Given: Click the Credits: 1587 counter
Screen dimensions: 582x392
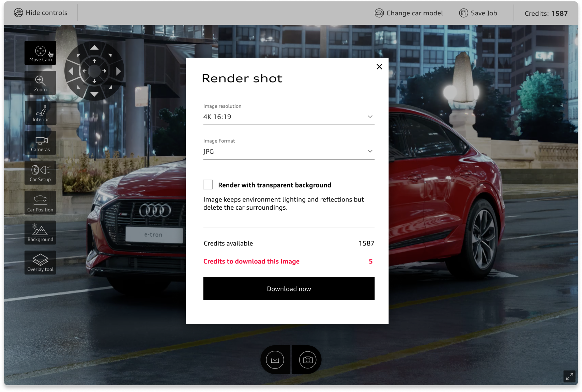Looking at the screenshot, I should 546,13.
